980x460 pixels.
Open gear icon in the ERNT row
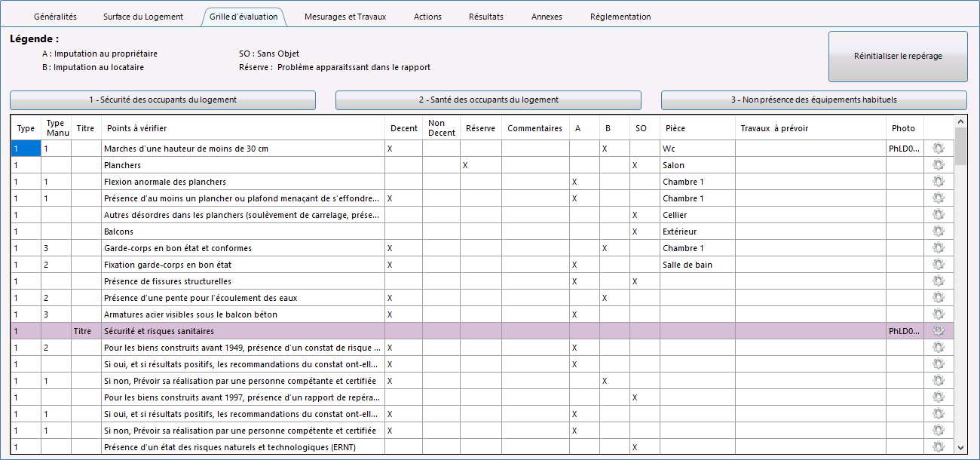point(939,447)
